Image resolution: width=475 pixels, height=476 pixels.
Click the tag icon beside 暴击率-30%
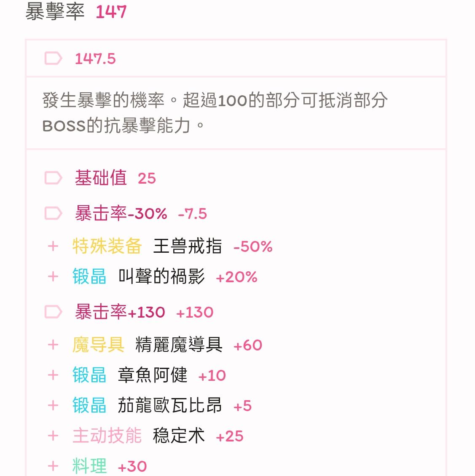pyautogui.click(x=54, y=214)
